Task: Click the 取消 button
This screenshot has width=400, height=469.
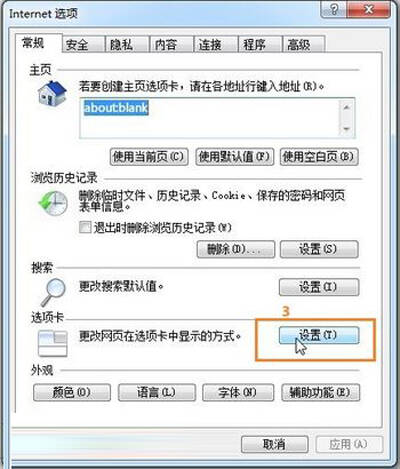Action: [274, 444]
